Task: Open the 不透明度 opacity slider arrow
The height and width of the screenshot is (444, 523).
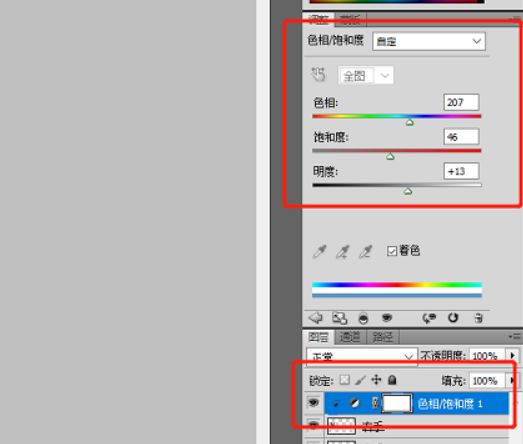Action: [x=513, y=356]
